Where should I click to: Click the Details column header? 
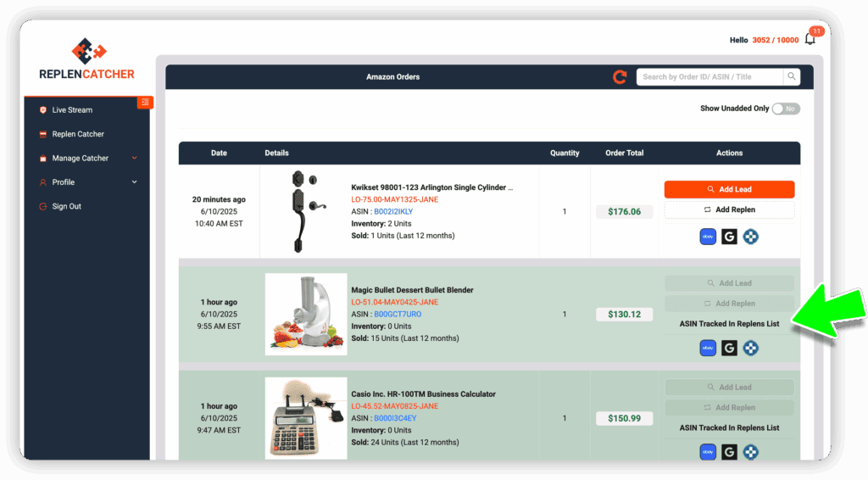click(x=276, y=153)
